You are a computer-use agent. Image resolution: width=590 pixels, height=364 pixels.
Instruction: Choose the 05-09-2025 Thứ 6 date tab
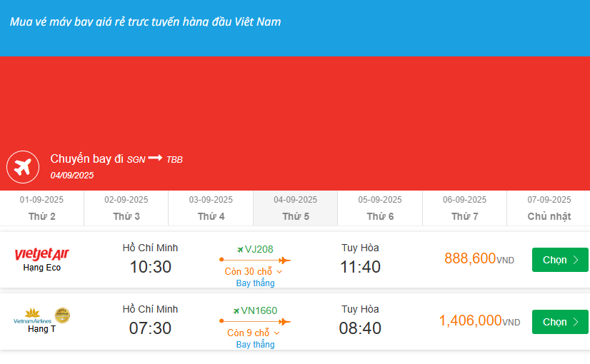click(x=380, y=208)
